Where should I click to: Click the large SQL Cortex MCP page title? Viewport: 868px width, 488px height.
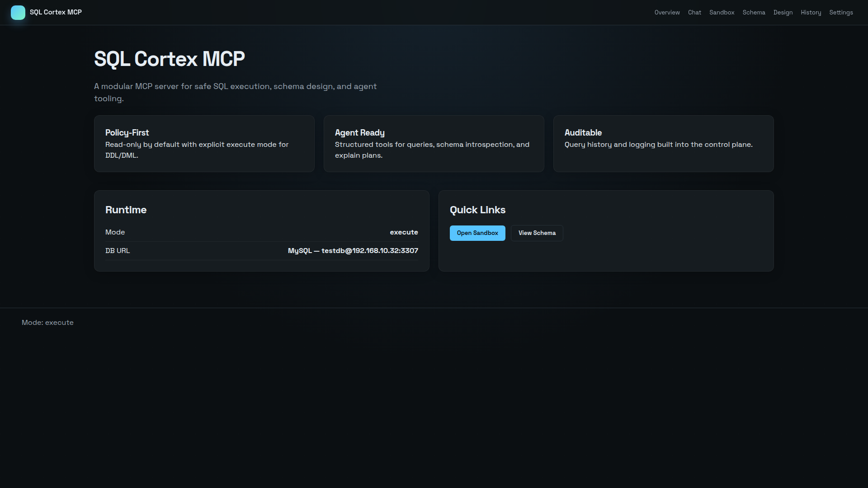[x=170, y=59]
